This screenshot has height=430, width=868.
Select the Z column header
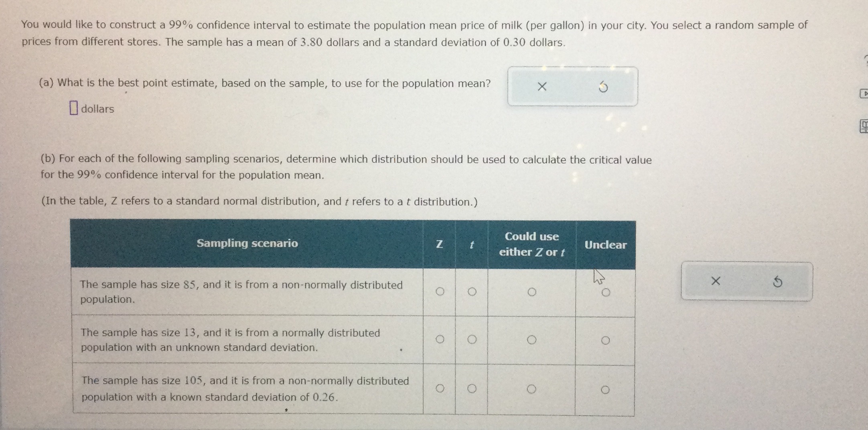[440, 244]
